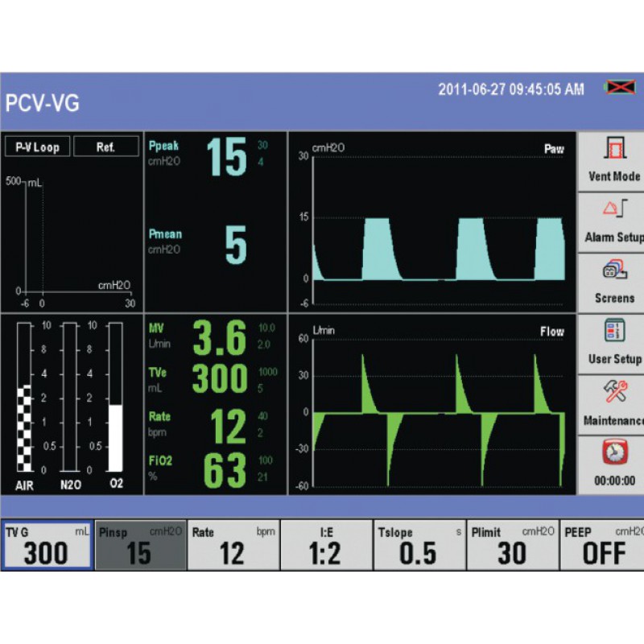The height and width of the screenshot is (644, 644).
Task: Open Alarm Setup from the side panel
Action: tap(611, 222)
